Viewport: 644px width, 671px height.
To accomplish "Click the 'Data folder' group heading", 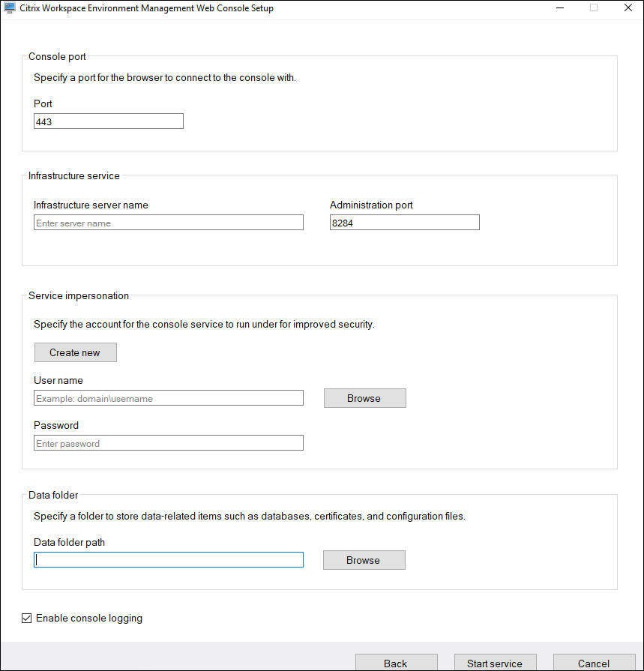I will click(x=53, y=495).
